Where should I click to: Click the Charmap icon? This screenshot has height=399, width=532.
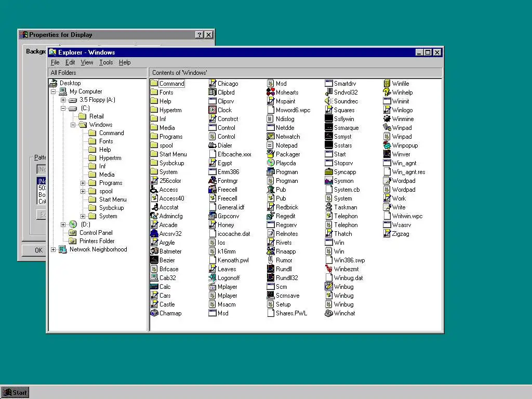click(154, 313)
